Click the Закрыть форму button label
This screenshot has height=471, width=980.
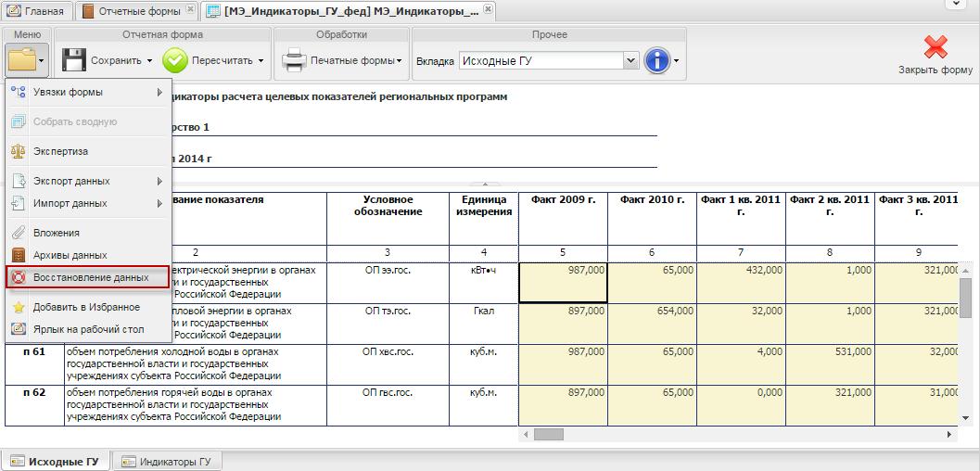(935, 70)
